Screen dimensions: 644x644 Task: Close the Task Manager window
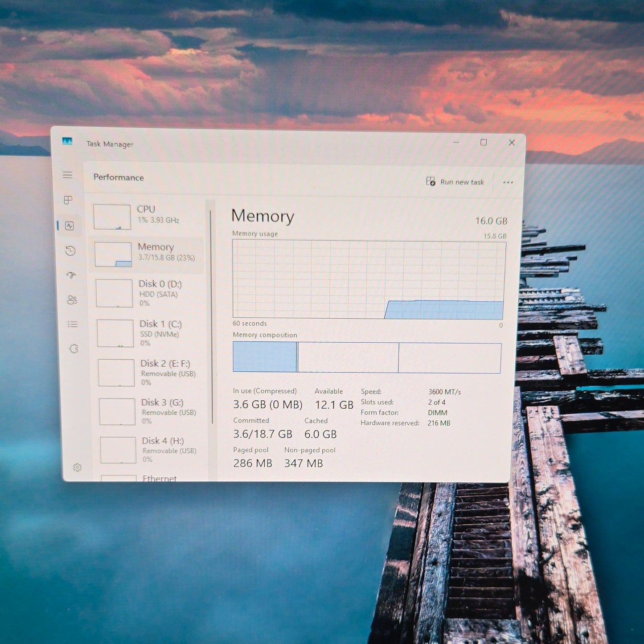pos(512,143)
